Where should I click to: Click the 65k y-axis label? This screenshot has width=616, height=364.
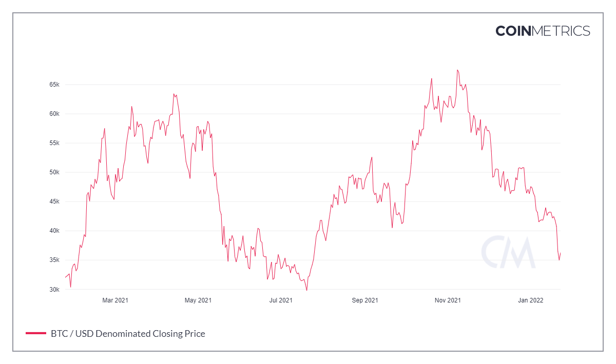[x=54, y=85]
